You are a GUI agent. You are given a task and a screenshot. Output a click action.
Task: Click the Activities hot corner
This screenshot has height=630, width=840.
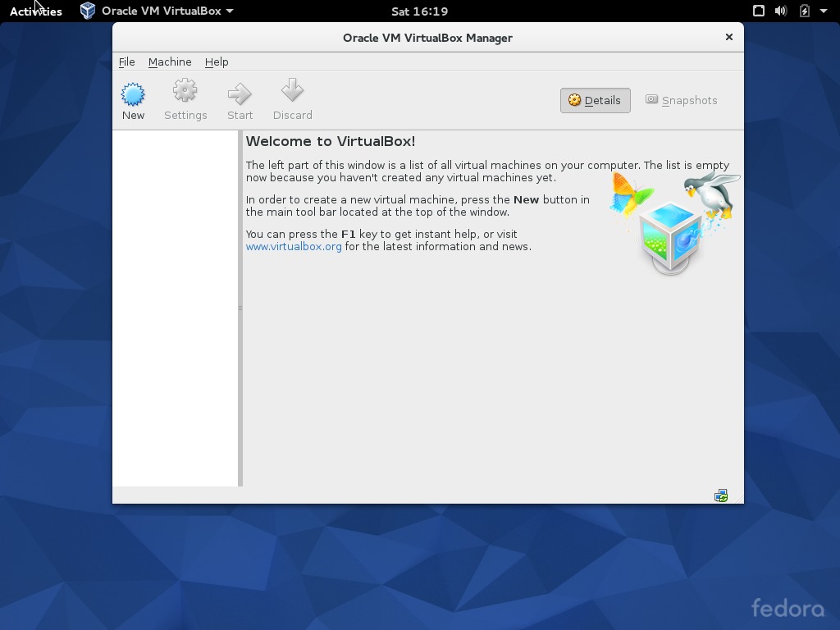point(35,11)
